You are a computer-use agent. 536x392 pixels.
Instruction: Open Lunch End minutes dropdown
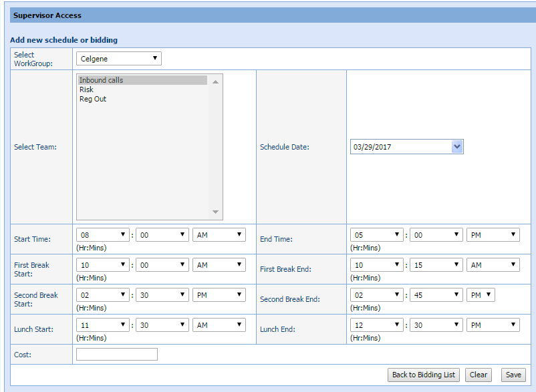pos(436,325)
